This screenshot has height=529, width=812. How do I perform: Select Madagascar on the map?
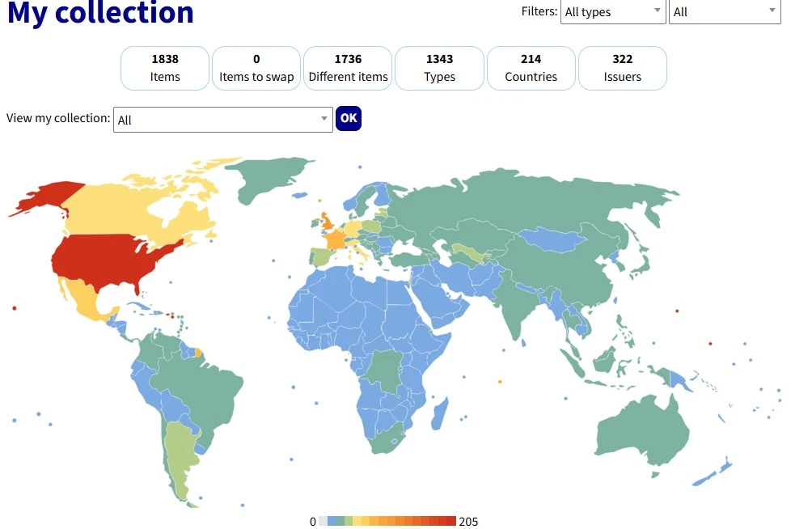pos(440,413)
